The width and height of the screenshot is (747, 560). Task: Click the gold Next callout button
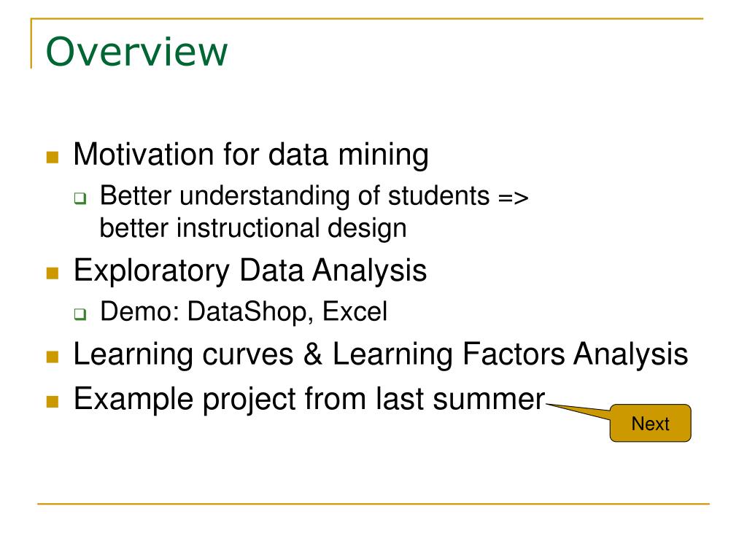coord(650,423)
